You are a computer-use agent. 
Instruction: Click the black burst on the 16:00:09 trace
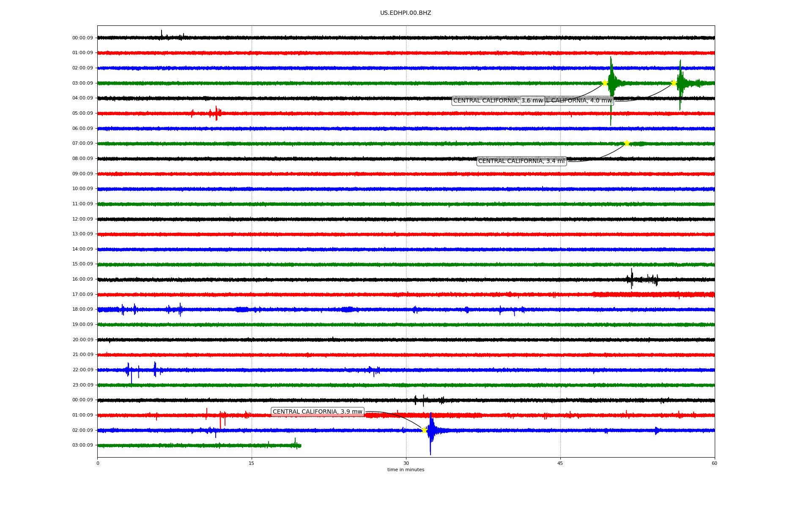pyautogui.click(x=632, y=279)
